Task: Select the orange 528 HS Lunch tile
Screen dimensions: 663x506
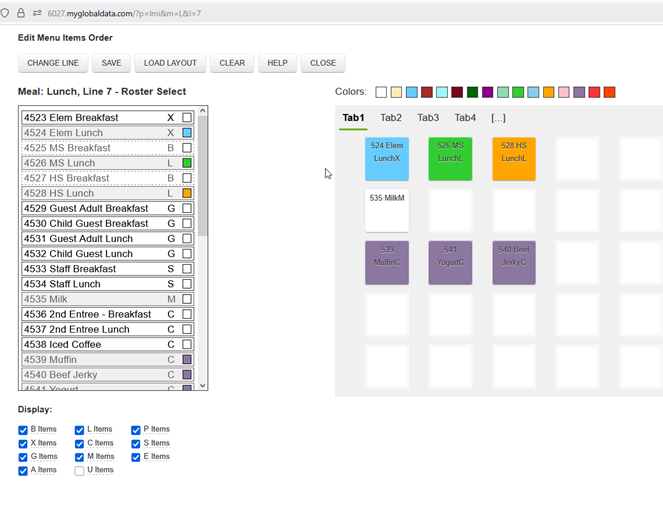Action: click(x=514, y=159)
